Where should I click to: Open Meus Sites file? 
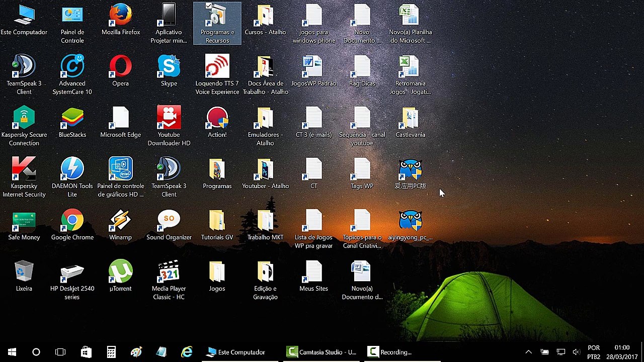(x=313, y=277)
